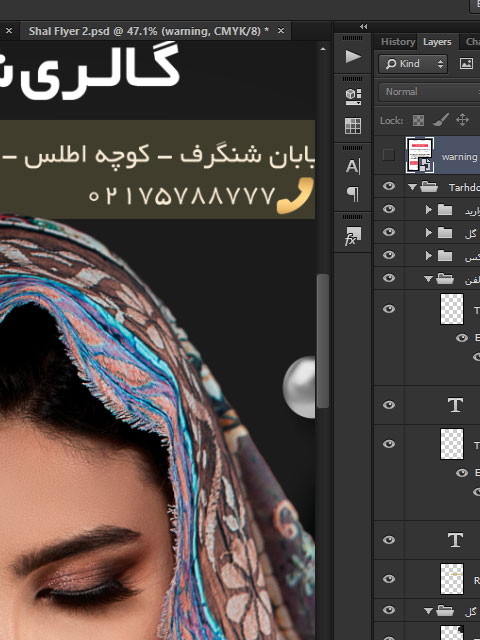
Task: Open the Kind filter dropdown
Action: [413, 64]
